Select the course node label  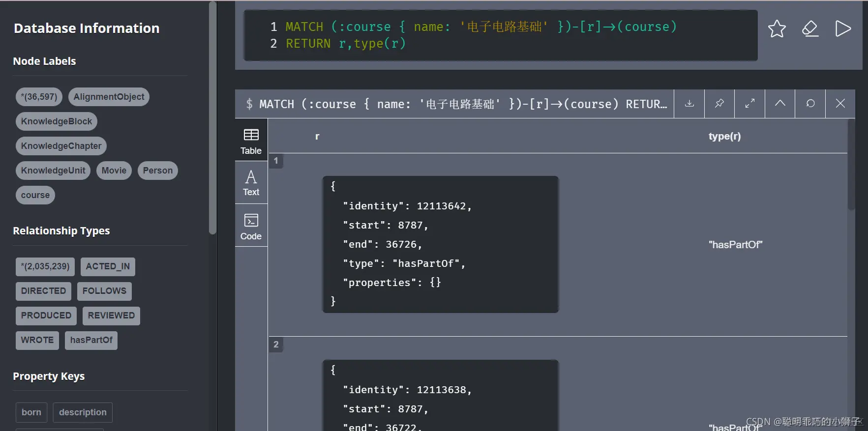point(35,195)
